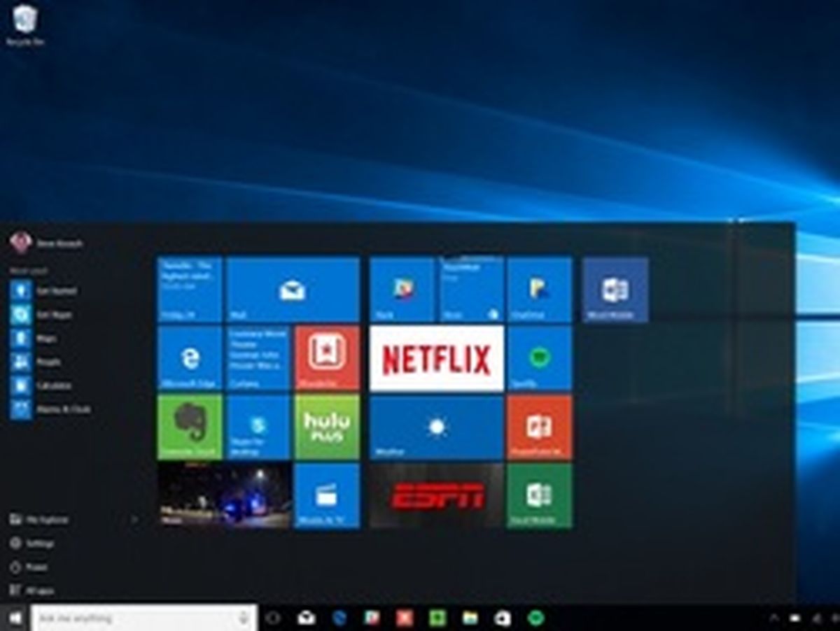Open the green Evernote taskbar icon
This screenshot has width=840, height=631.
pyautogui.click(x=437, y=618)
